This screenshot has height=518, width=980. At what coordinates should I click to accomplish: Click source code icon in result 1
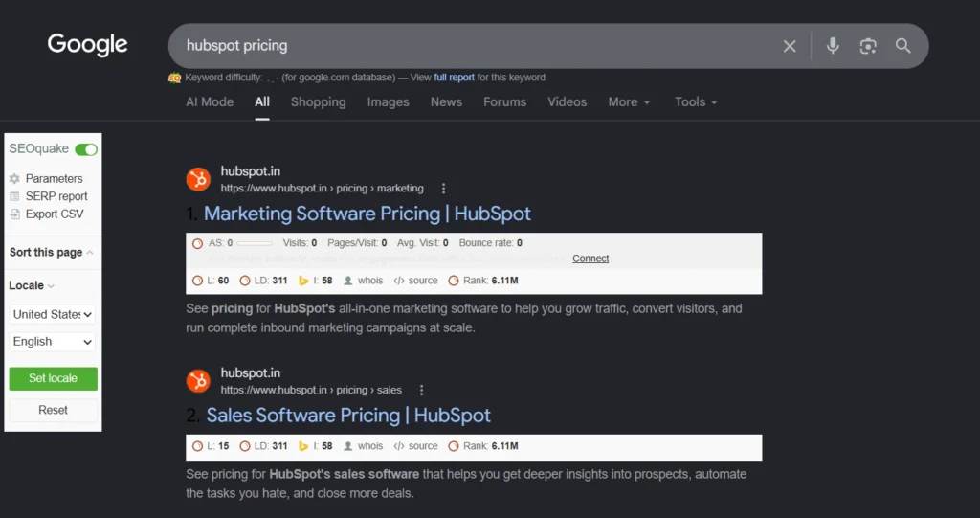(399, 281)
